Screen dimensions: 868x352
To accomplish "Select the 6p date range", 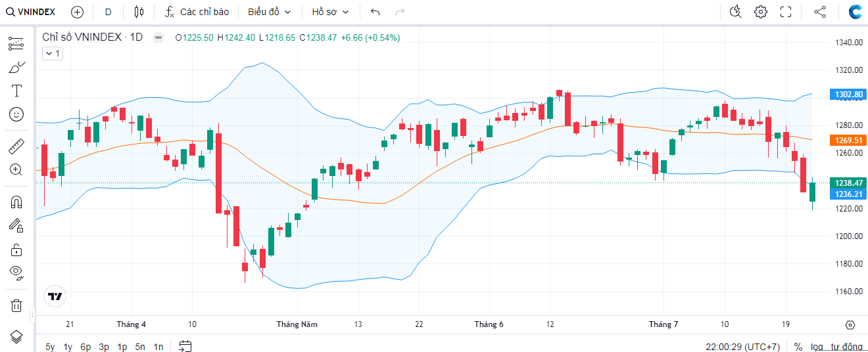I will (85, 347).
